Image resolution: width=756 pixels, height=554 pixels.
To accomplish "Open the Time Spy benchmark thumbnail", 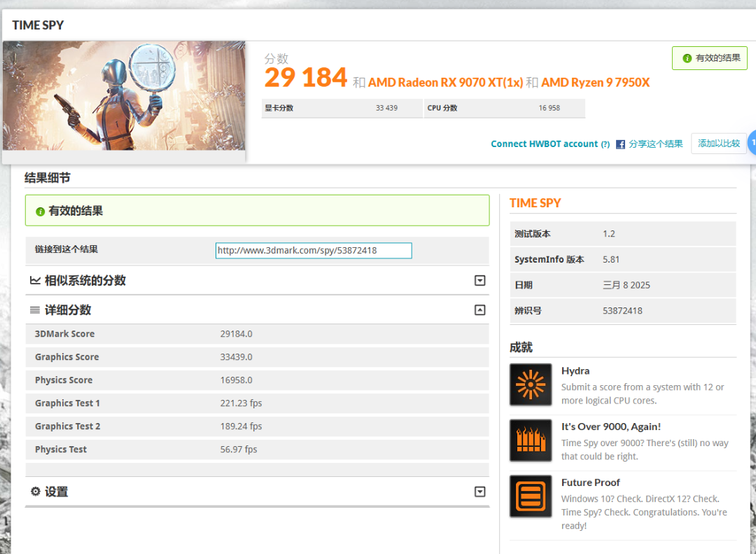I will tap(124, 96).
